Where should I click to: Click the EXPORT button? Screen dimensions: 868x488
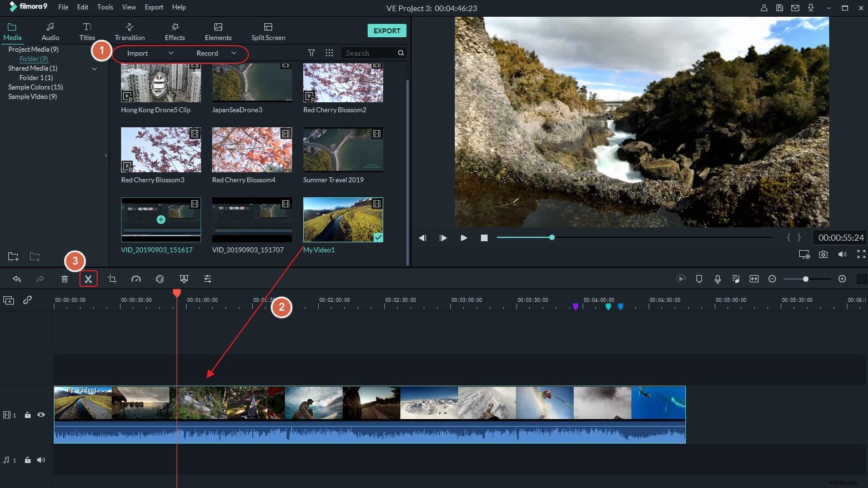[387, 31]
